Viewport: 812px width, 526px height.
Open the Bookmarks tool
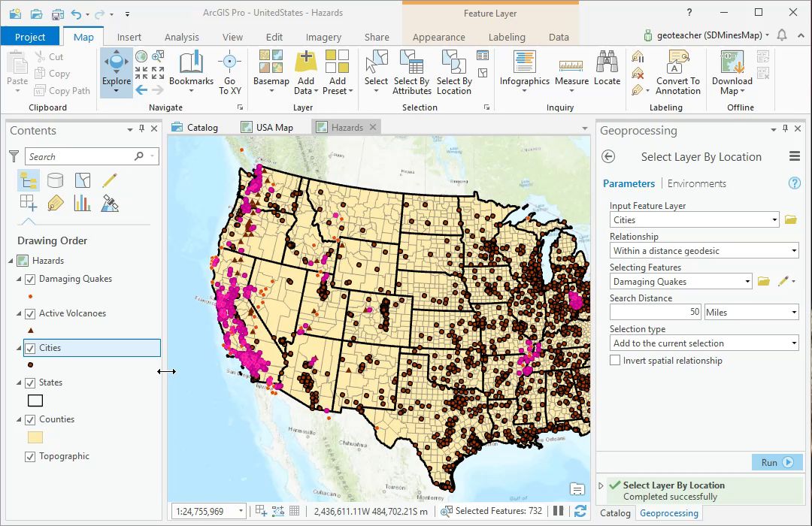point(191,68)
